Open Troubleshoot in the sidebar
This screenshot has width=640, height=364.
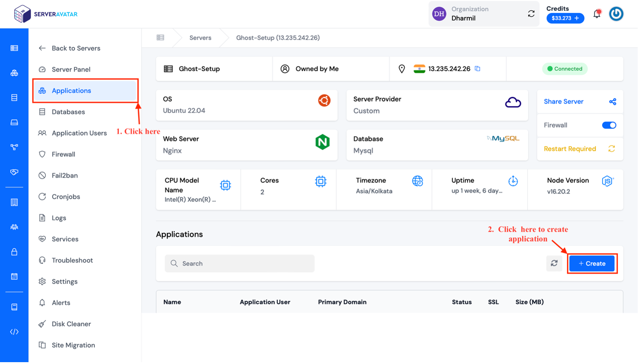[x=66, y=261]
